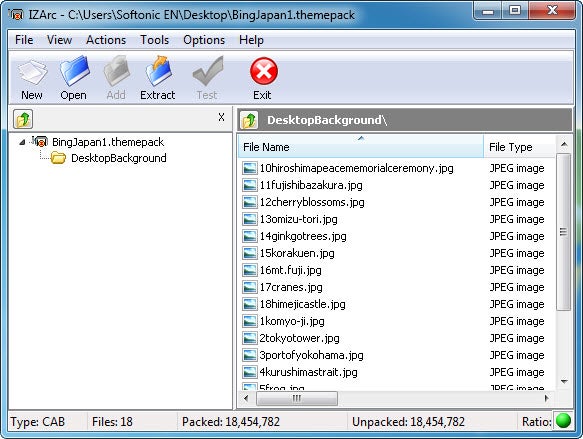The image size is (583, 439).
Task: Click the vertical scrollbar down arrow
Action: click(564, 381)
